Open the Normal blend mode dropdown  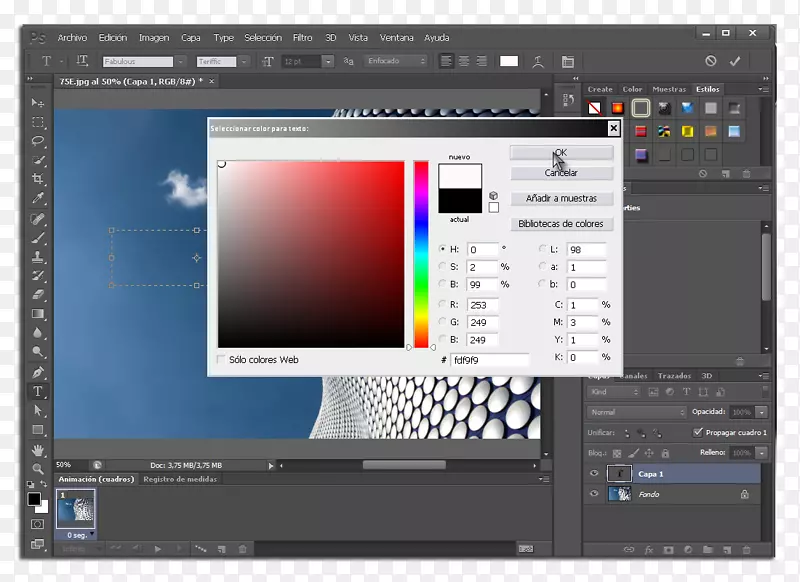coord(636,411)
